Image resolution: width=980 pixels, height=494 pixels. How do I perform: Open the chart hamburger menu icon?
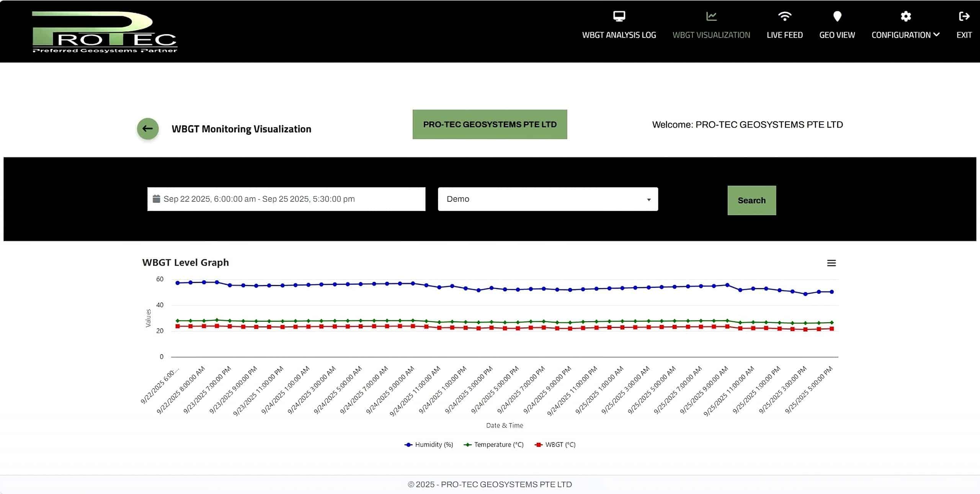(831, 263)
